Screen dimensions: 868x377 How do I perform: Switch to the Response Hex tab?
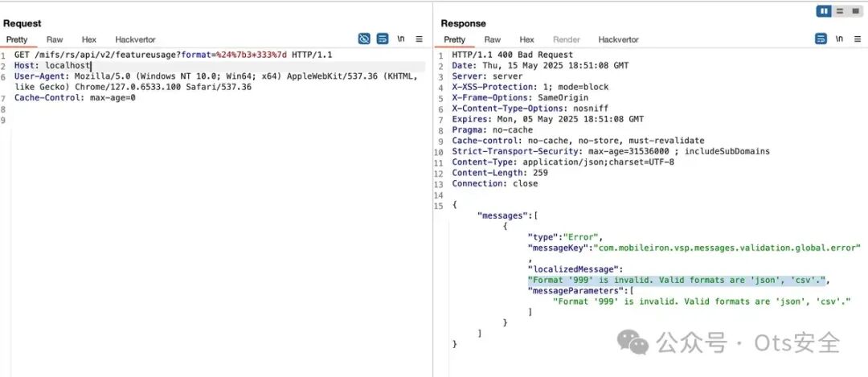coord(527,39)
